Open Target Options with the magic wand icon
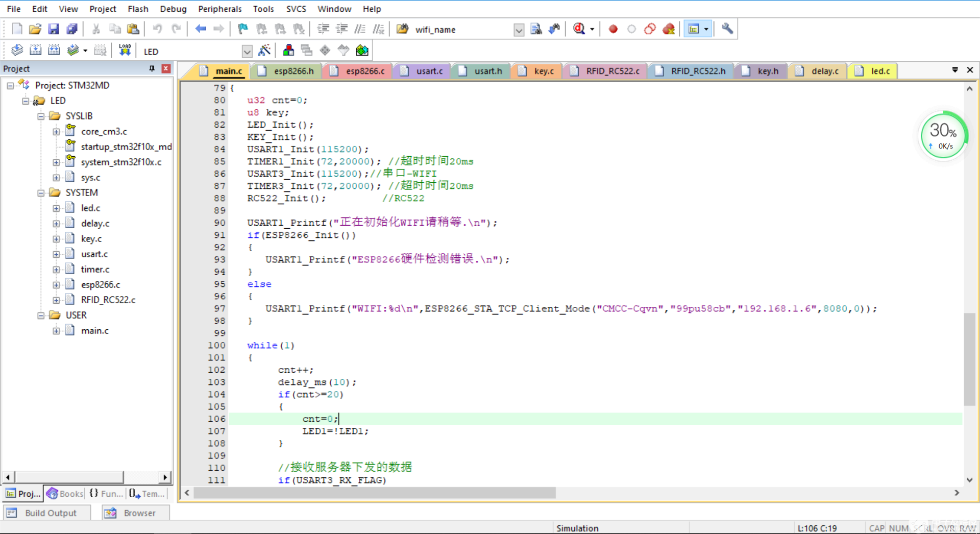Viewport: 980px width, 534px height. pyautogui.click(x=264, y=51)
